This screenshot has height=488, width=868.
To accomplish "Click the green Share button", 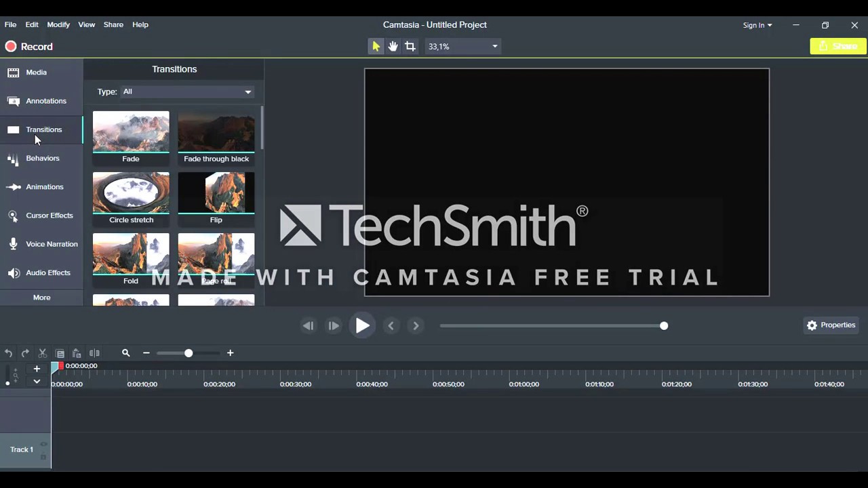I will point(838,46).
